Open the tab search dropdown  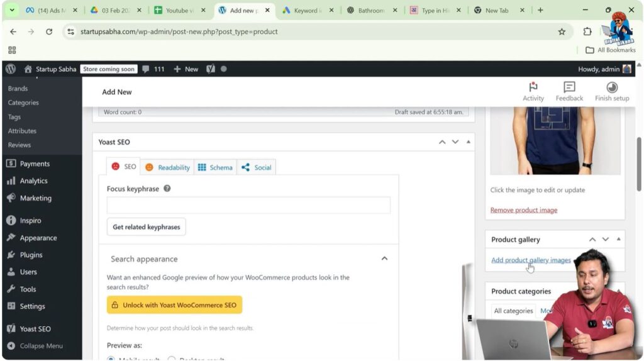(12, 10)
